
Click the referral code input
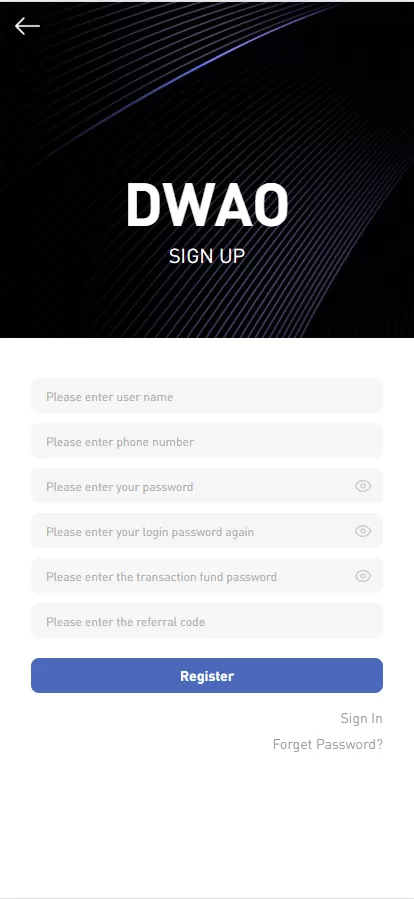[207, 621]
